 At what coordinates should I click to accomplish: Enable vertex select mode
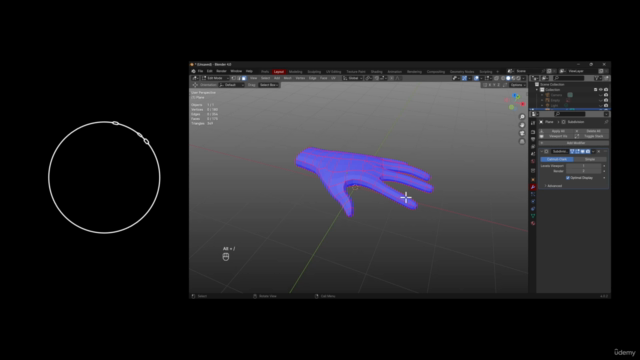click(x=233, y=78)
